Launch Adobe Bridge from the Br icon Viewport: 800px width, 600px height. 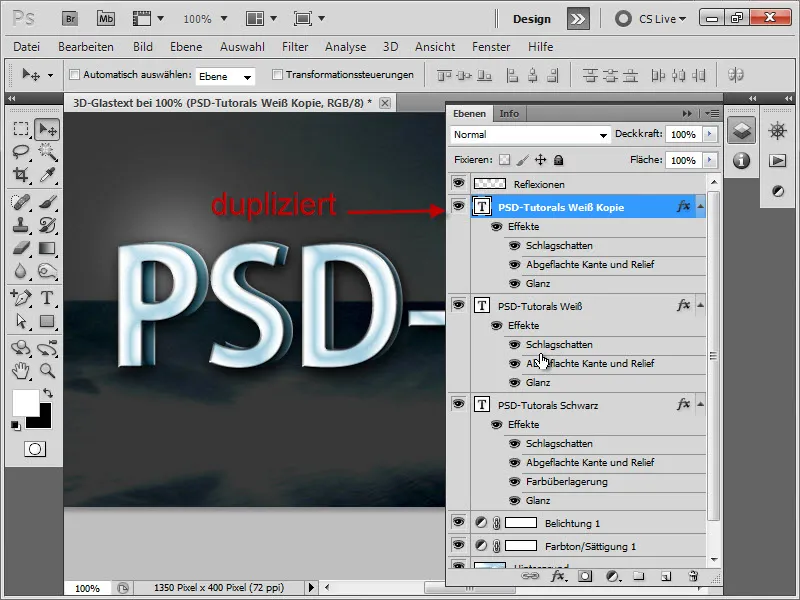click(70, 19)
